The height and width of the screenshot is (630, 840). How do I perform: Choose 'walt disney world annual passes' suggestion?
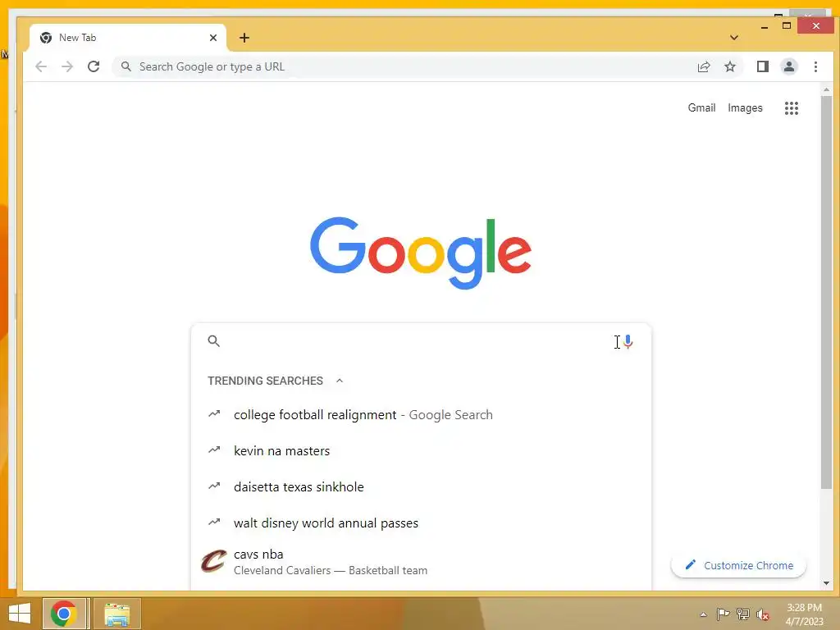coord(421,523)
